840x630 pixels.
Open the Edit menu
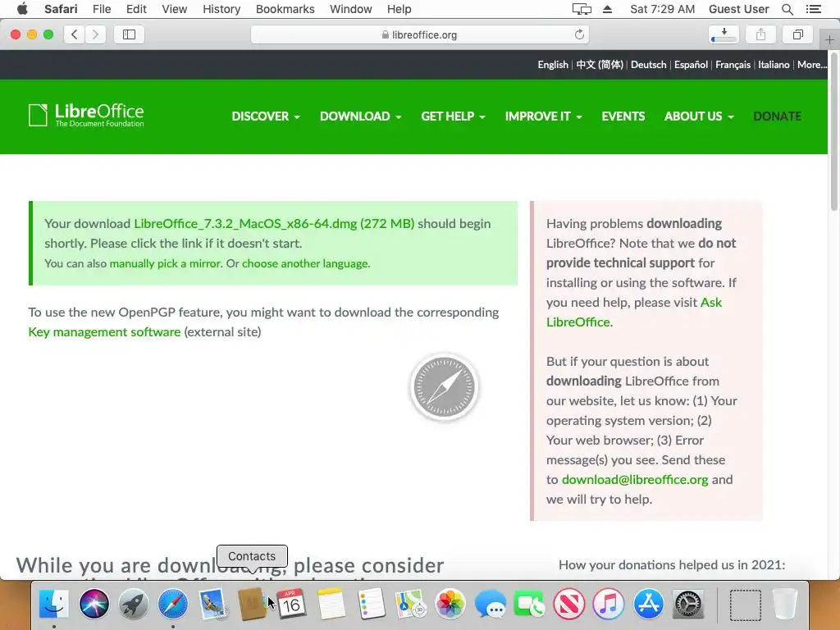click(137, 9)
